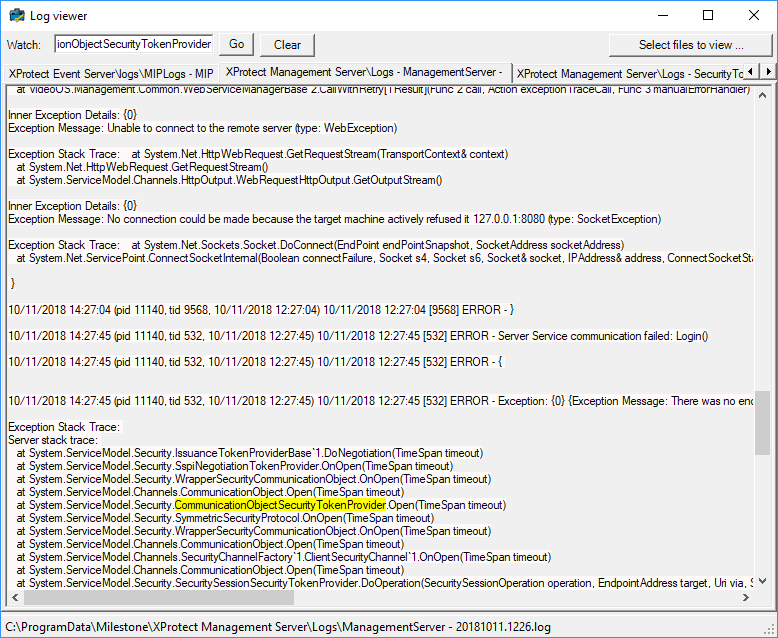Viewport: 778px width, 638px height.
Task: Click vertical scrollbar up arrow
Action: (x=762, y=95)
